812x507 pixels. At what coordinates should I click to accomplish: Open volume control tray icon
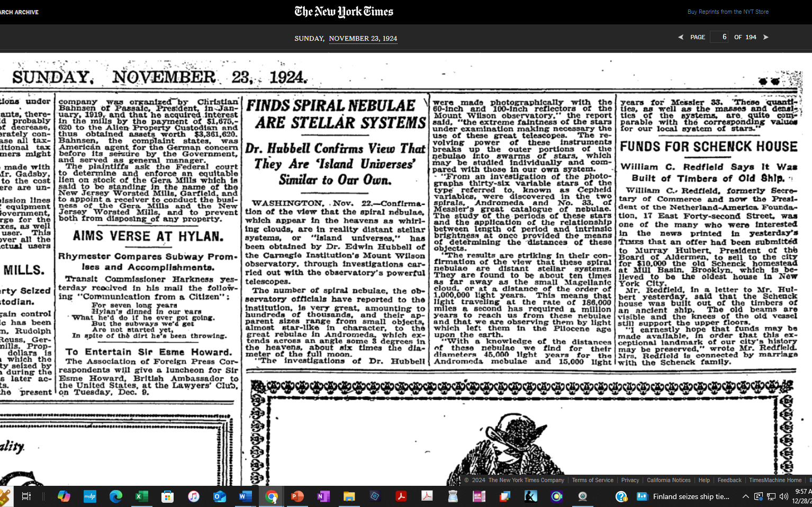[784, 496]
